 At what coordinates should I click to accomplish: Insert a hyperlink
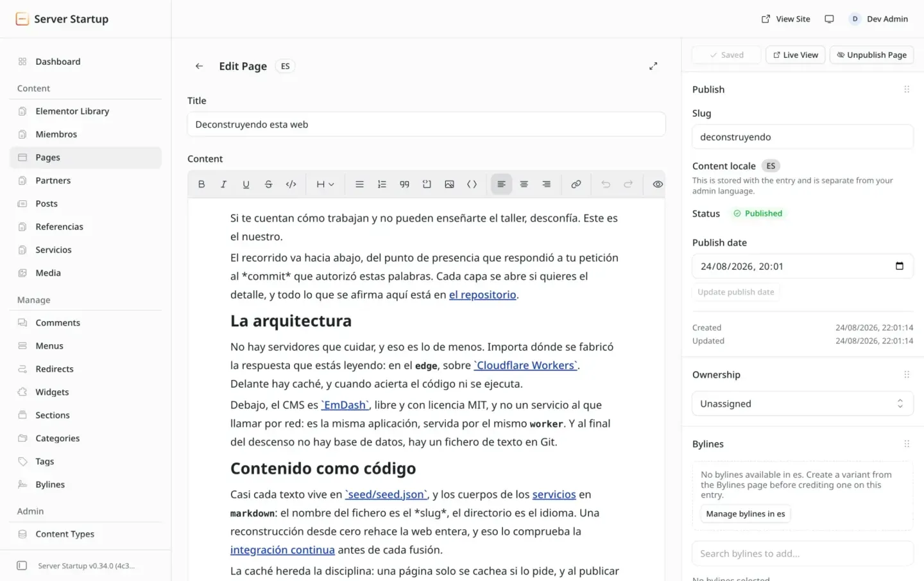coord(576,184)
